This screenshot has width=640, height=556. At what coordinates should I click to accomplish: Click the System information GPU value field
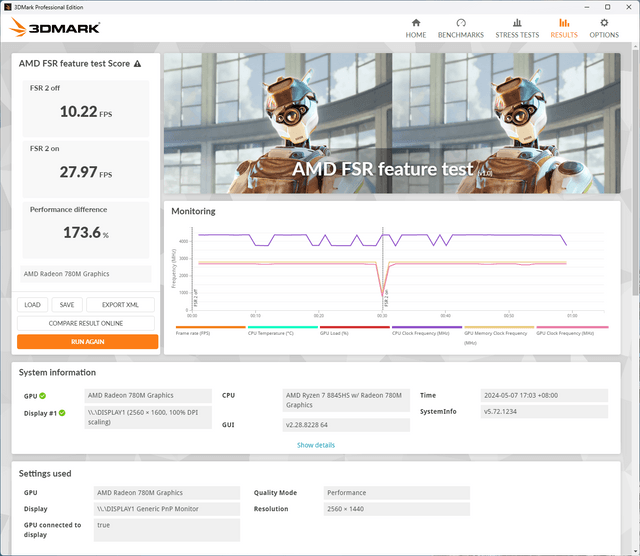(x=148, y=396)
